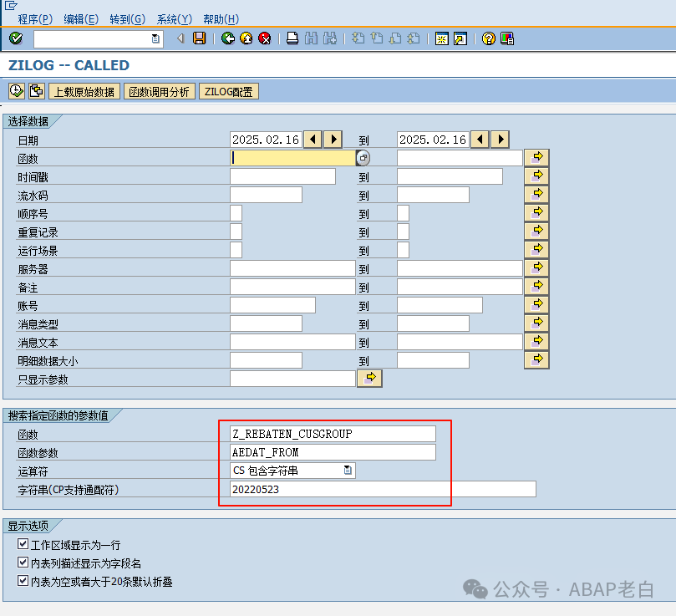Click the Find Next binoculars icon

(x=330, y=38)
